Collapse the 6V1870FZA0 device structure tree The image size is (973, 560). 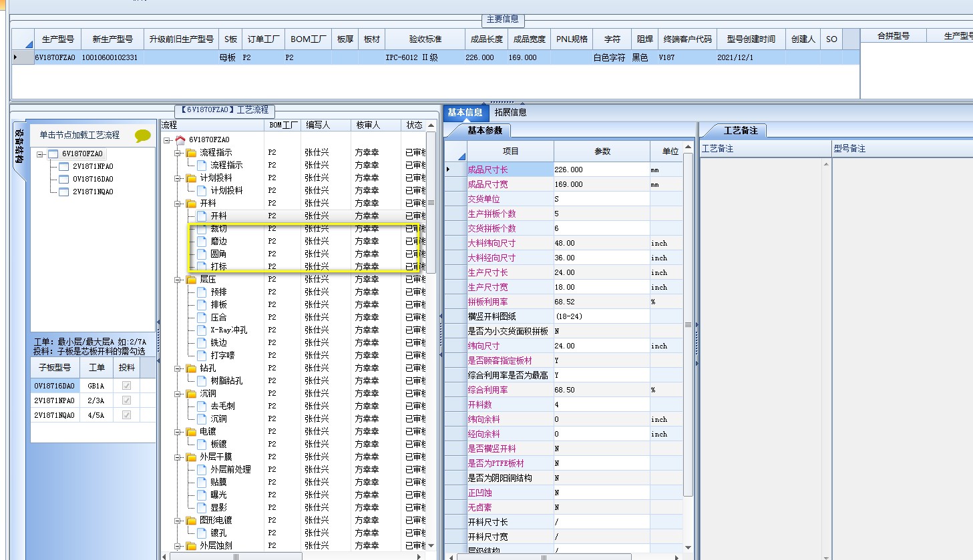point(40,154)
